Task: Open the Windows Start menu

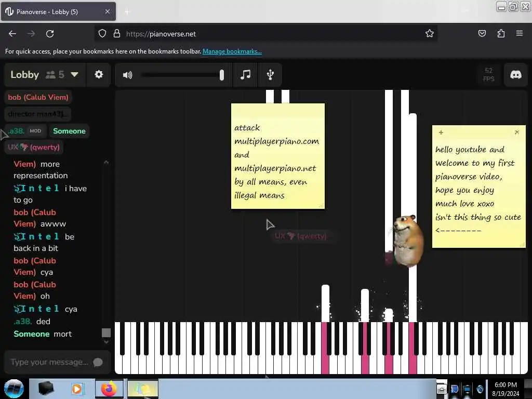Action: [14, 389]
